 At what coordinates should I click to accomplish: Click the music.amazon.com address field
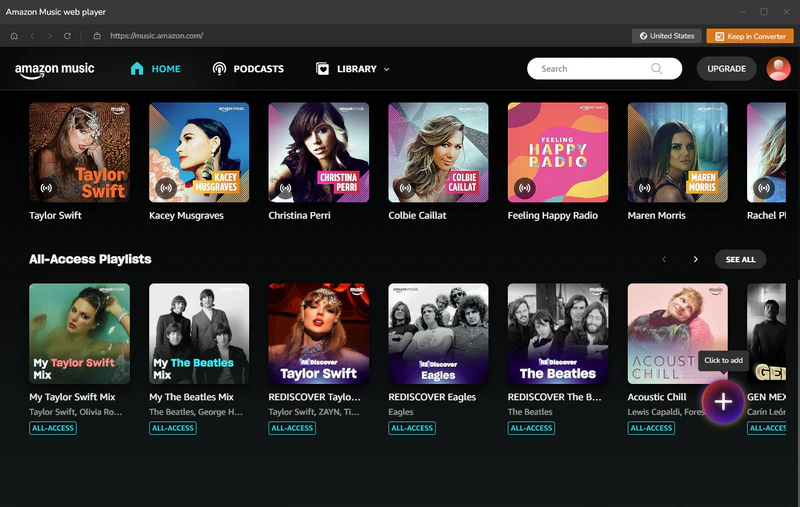157,36
